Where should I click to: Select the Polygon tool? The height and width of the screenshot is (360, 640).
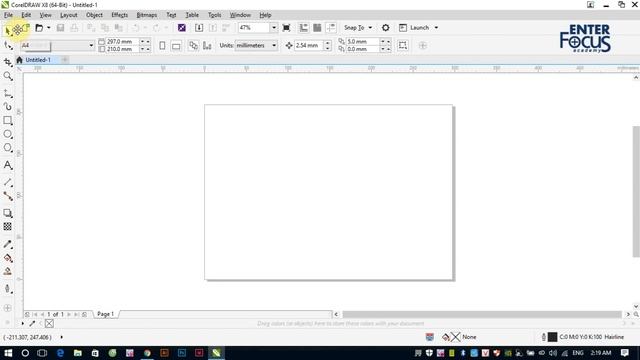pyautogui.click(x=8, y=148)
